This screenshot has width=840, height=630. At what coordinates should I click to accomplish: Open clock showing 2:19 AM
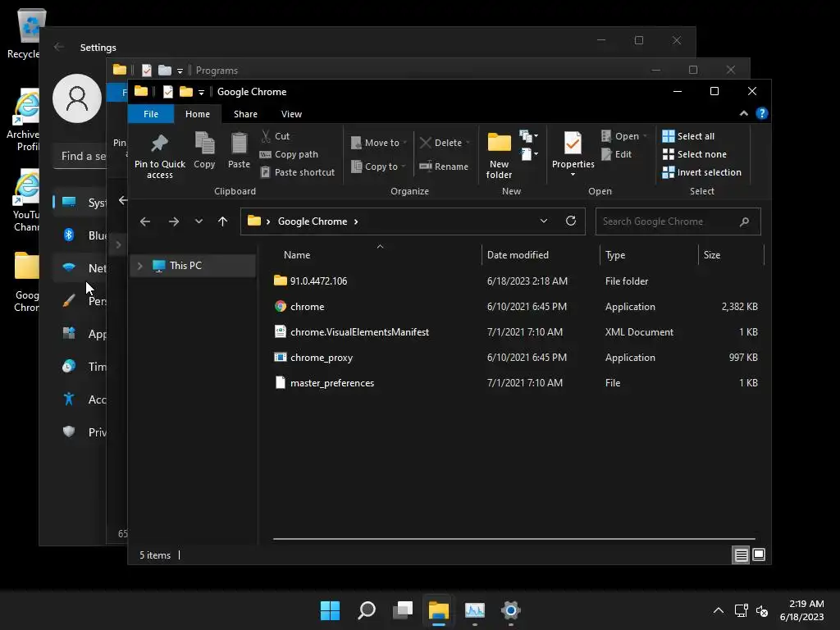coord(802,610)
